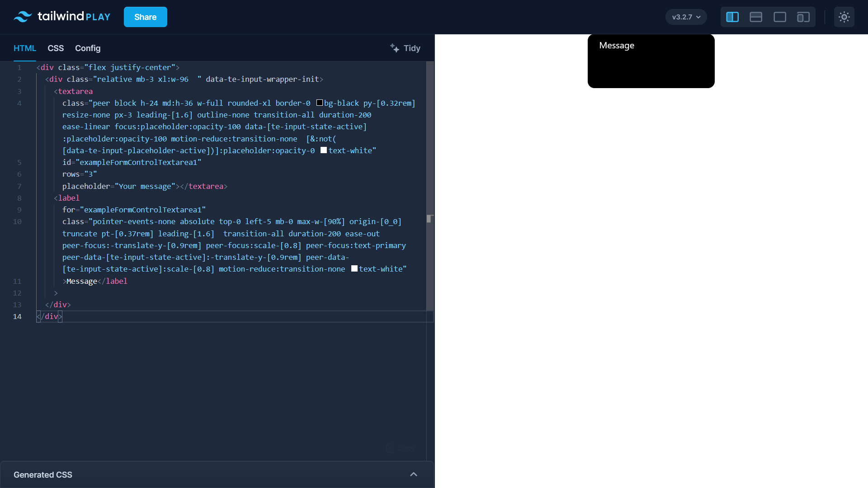The image size is (868, 488).
Task: Open the v3.2.7 version dropdown
Action: (685, 17)
